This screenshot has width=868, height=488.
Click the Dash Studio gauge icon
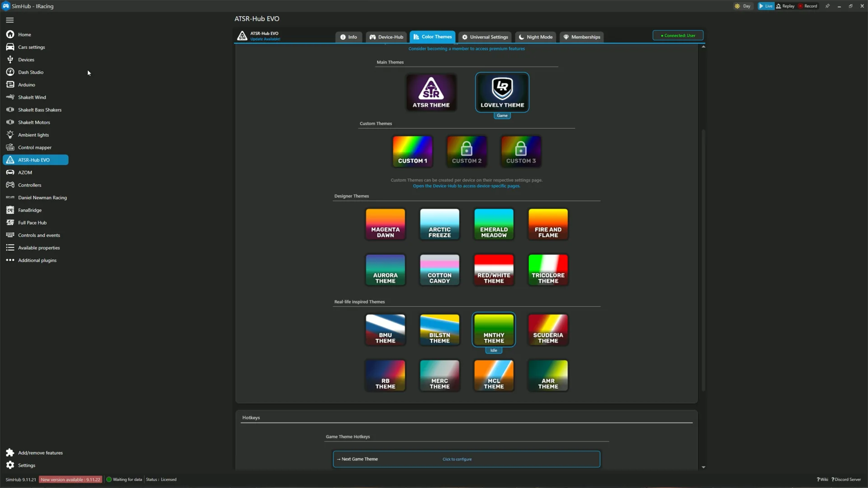coord(10,72)
